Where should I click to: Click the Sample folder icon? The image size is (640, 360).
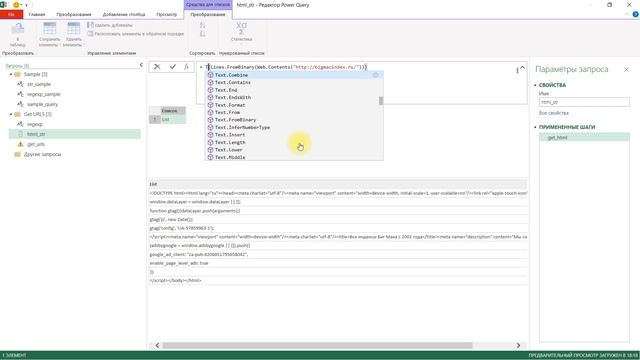(17, 74)
